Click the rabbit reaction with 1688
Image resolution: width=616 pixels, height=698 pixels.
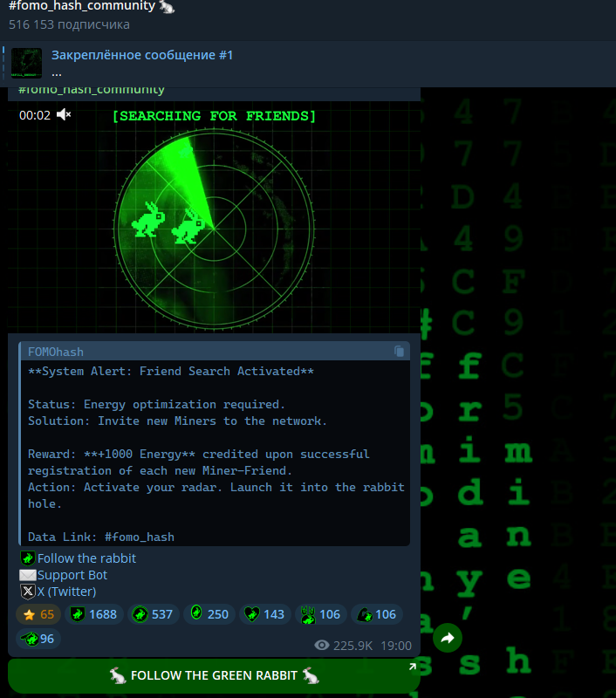pos(92,614)
